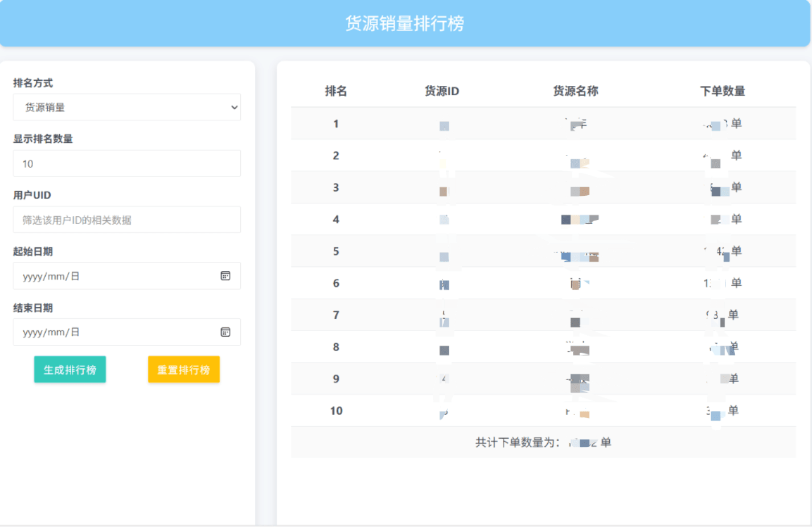
Task: Click the 结束日期 date field
Action: pyautogui.click(x=114, y=332)
